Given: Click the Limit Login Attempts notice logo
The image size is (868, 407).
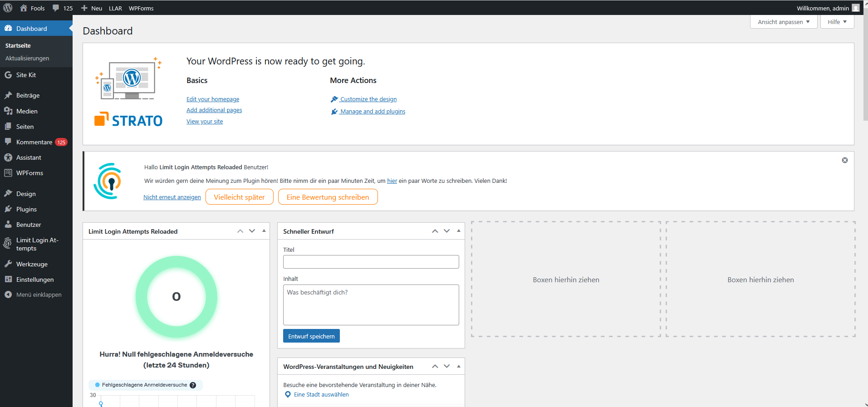Looking at the screenshot, I should pyautogui.click(x=108, y=181).
